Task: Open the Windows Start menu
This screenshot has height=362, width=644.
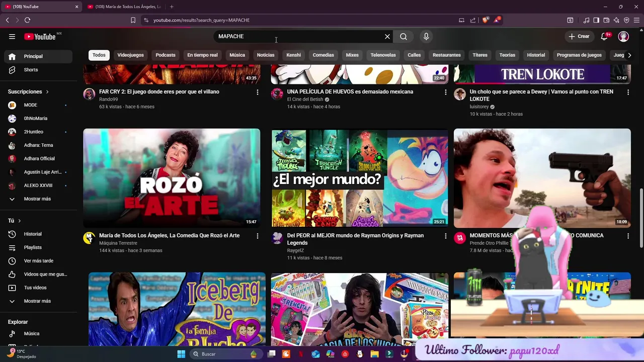Action: pos(181,354)
